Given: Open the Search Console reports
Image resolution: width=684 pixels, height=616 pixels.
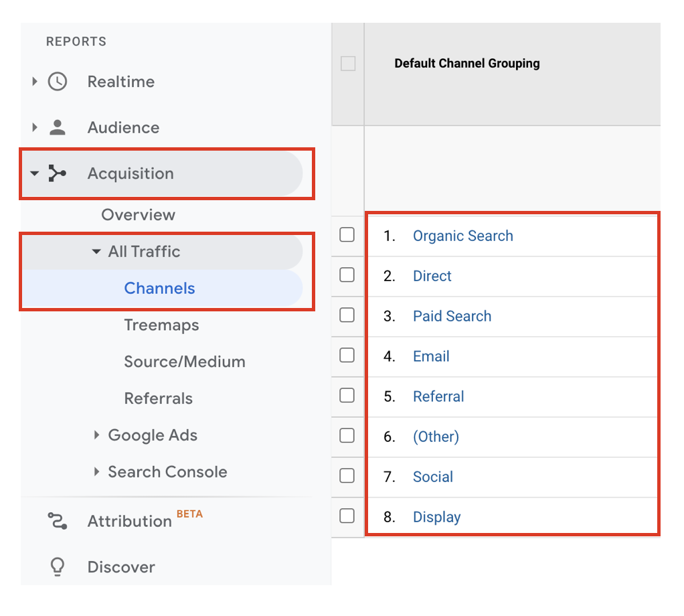Looking at the screenshot, I should tap(167, 471).
